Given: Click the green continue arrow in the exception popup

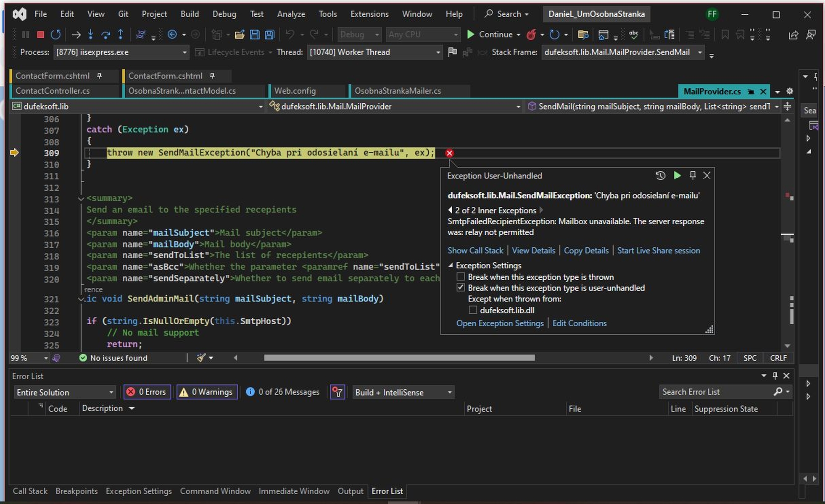Looking at the screenshot, I should pyautogui.click(x=677, y=176).
